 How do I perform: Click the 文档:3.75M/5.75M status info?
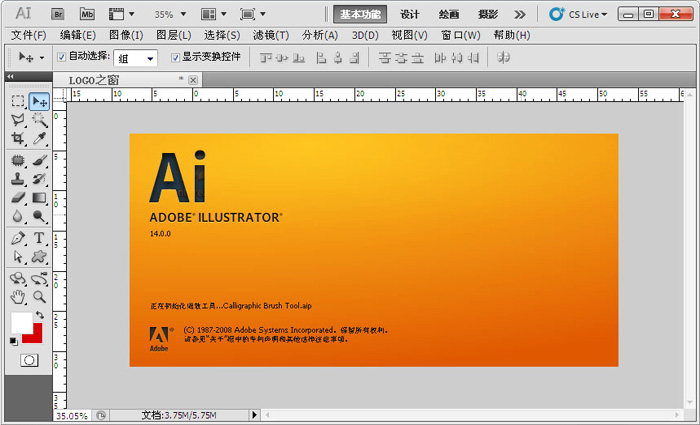(x=179, y=415)
